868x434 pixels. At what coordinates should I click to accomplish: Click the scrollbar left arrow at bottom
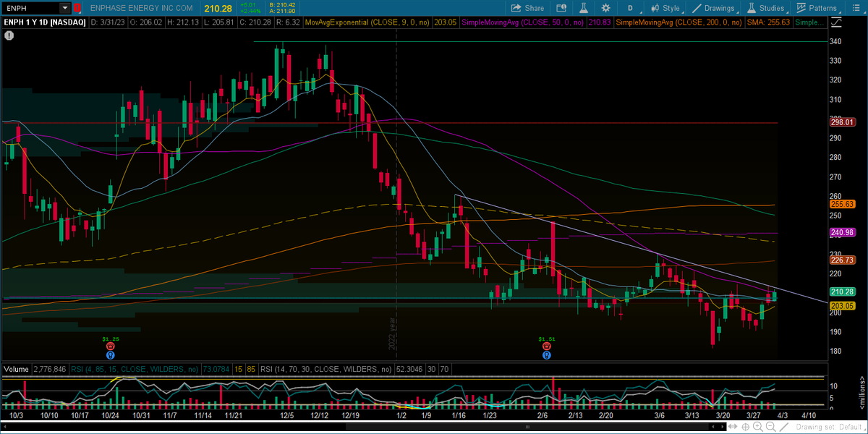[4, 427]
